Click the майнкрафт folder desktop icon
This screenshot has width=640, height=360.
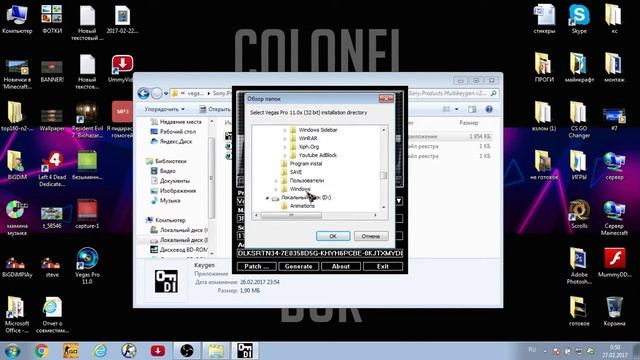point(579,67)
